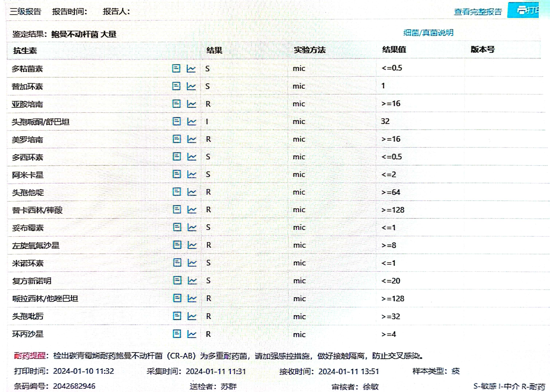
Task: Open the trend chart icon for 美罗培南
Action: click(x=191, y=139)
